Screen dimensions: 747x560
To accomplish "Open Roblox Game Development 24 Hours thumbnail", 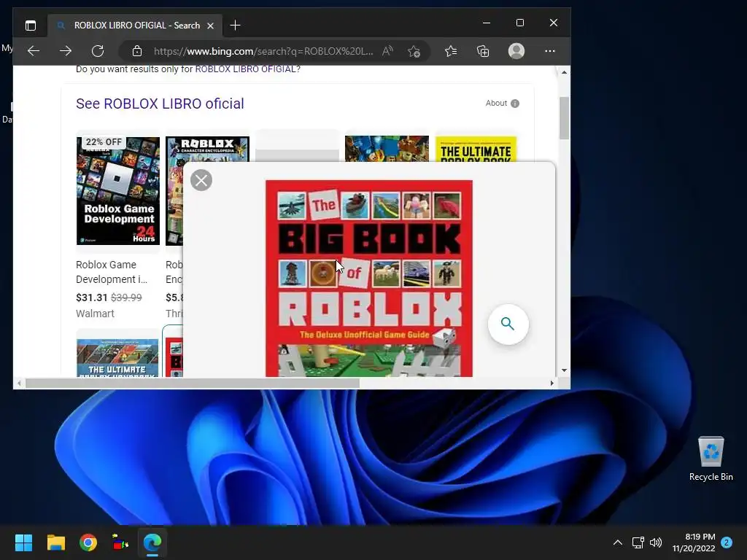I will (118, 190).
